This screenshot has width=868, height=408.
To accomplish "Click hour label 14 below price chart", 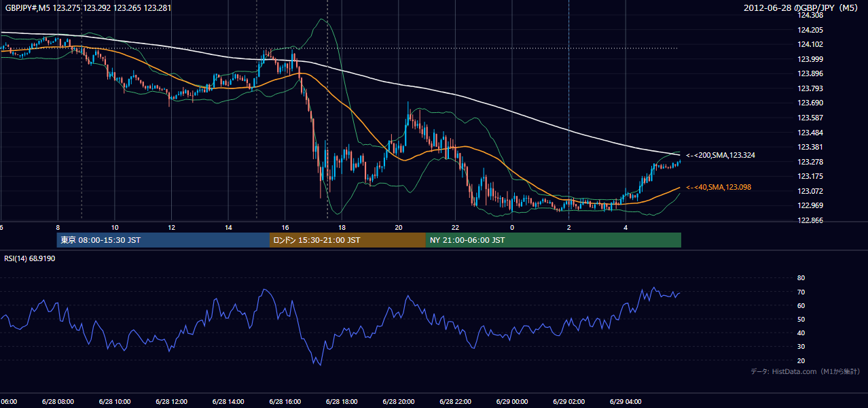I will point(228,227).
